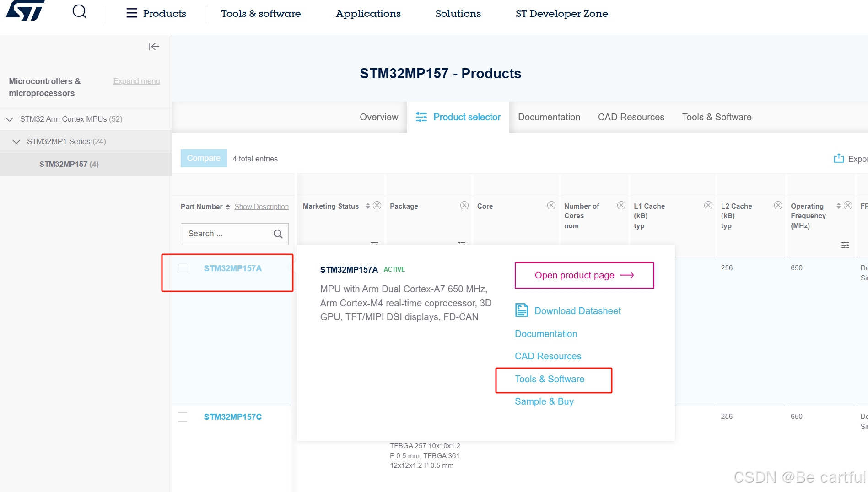Remove the Operating Frequency column
This screenshot has height=492, width=868.
(848, 205)
